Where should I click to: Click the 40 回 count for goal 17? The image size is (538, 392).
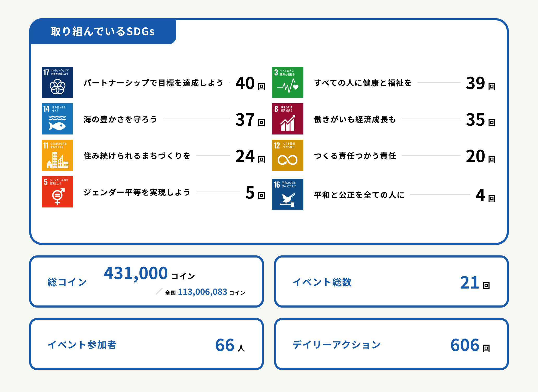tap(250, 83)
